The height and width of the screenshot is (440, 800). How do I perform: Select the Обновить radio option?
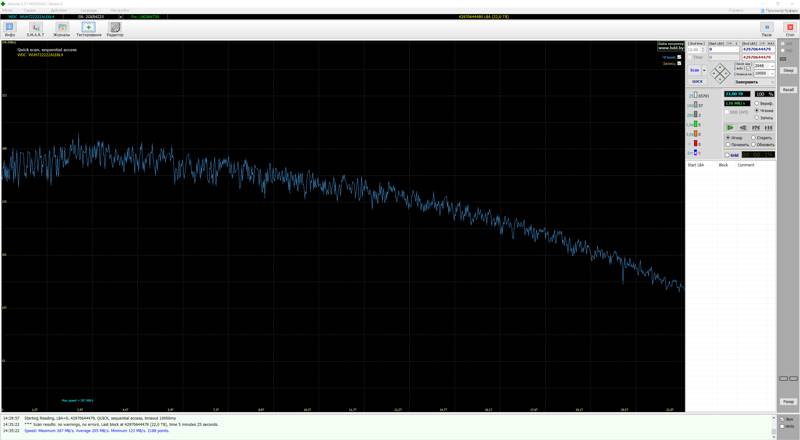(753, 145)
